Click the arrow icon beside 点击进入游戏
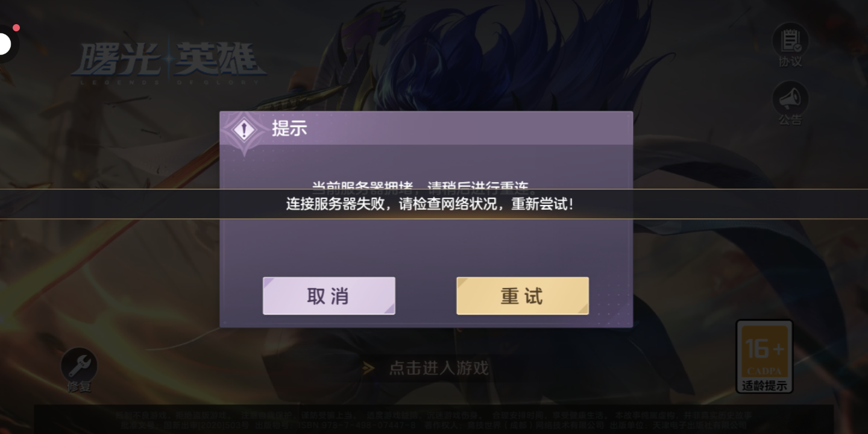The width and height of the screenshot is (868, 434). [368, 368]
